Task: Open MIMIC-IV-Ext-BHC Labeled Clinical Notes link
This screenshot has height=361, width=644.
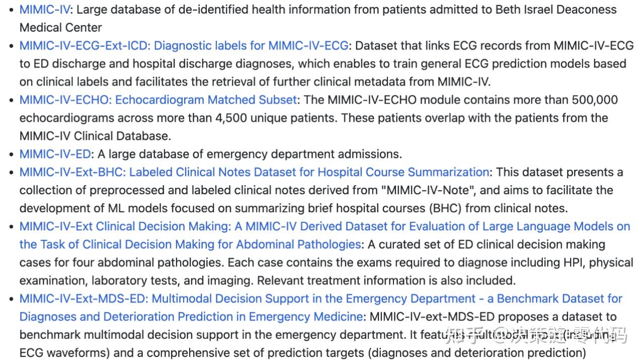Action: click(254, 172)
